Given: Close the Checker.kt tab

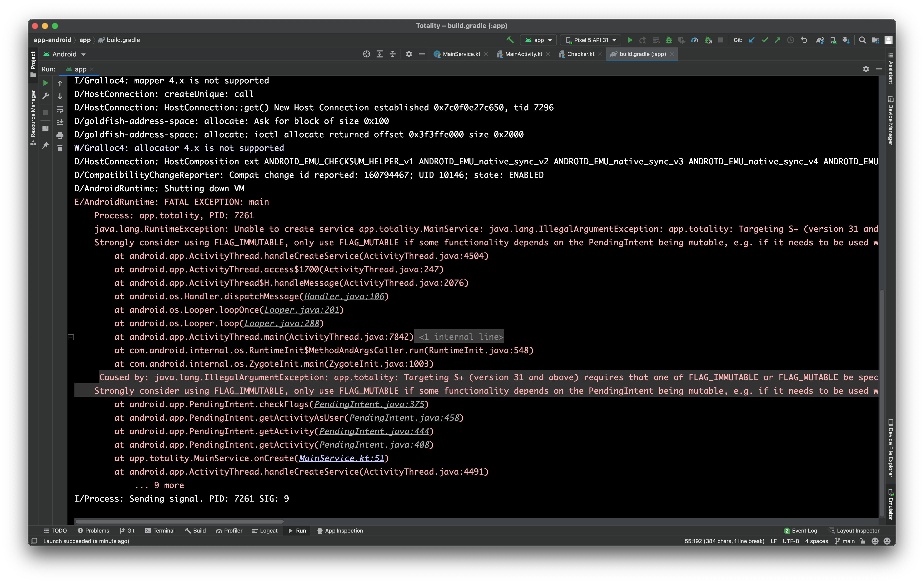Looking at the screenshot, I should pos(600,54).
